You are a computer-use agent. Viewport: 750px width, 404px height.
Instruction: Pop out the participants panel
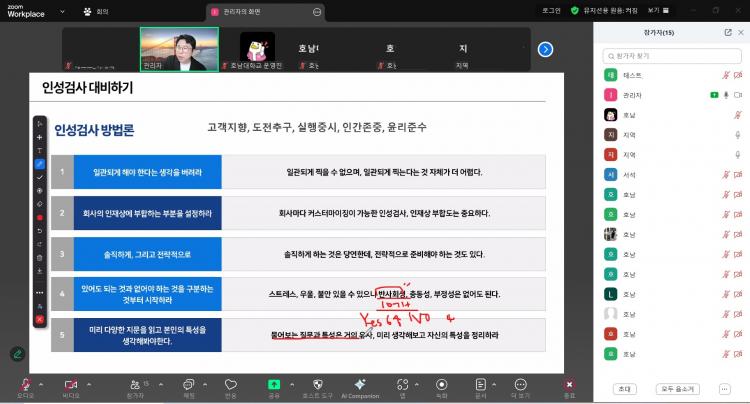(728, 33)
